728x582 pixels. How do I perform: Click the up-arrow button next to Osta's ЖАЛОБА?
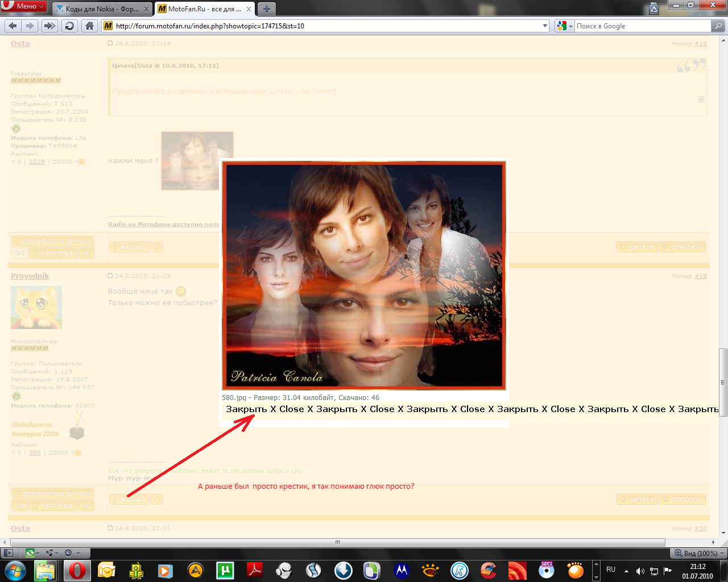coord(157,247)
